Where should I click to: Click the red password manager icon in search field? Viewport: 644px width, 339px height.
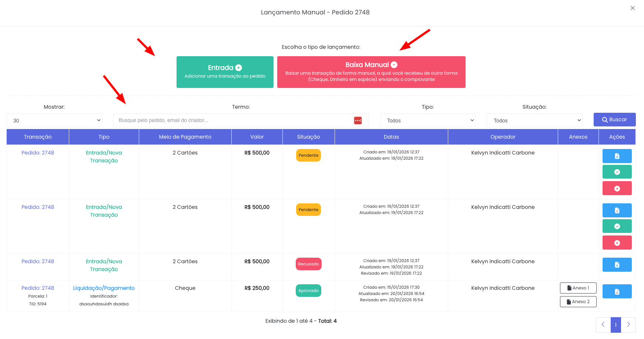tap(358, 121)
